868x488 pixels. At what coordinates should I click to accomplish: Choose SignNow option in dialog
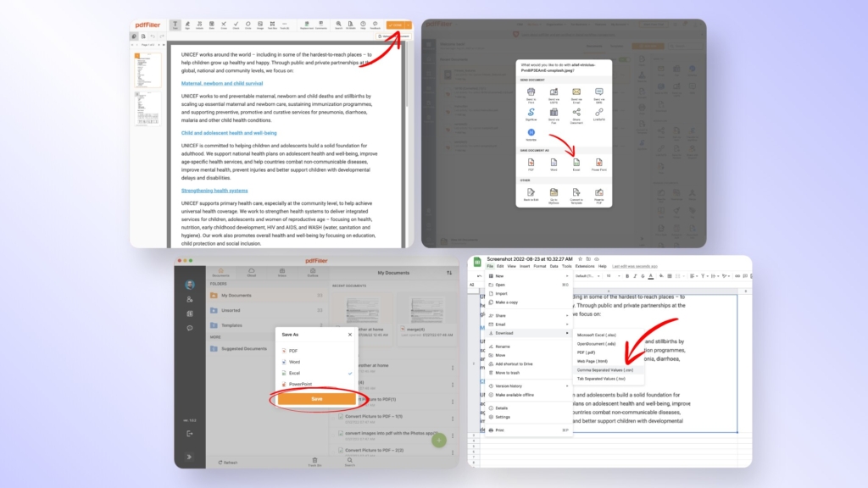pos(531,115)
